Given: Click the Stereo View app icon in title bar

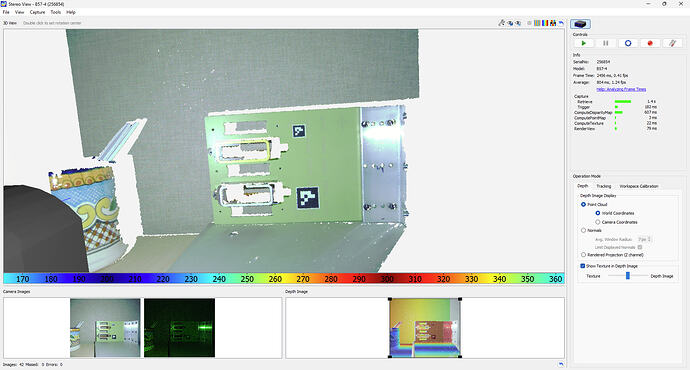Looking at the screenshot, I should [x=4, y=4].
